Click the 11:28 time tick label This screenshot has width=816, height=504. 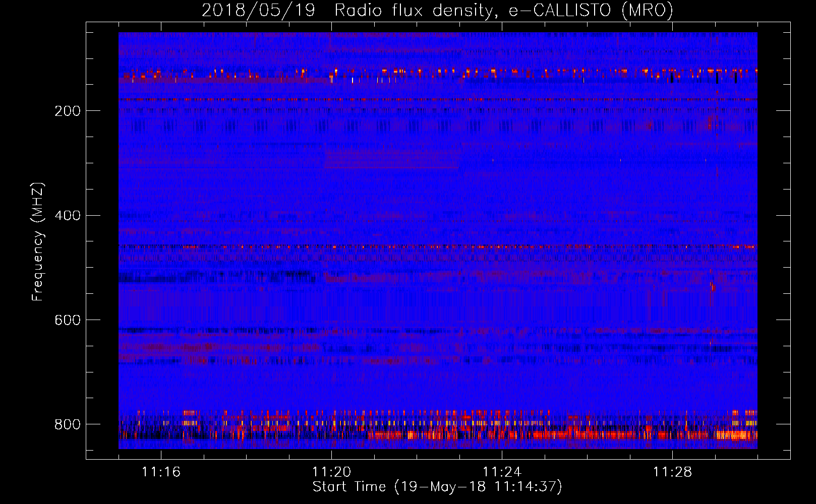point(672,472)
